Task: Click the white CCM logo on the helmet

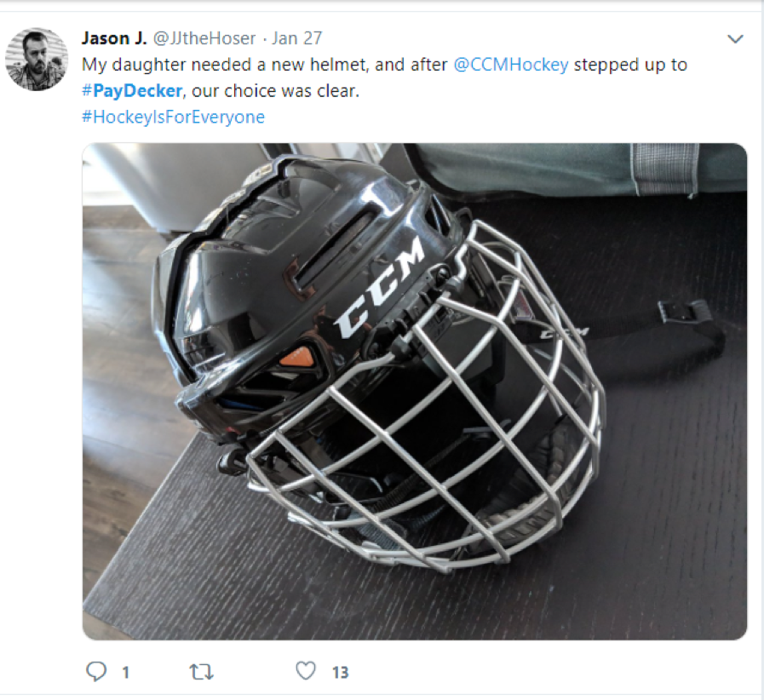Action: 380,287
